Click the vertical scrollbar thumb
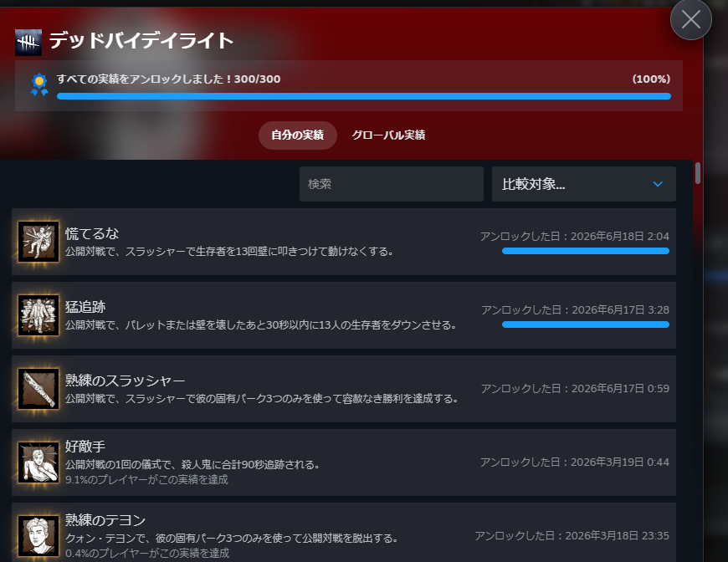This screenshot has height=562, width=728. [x=697, y=173]
